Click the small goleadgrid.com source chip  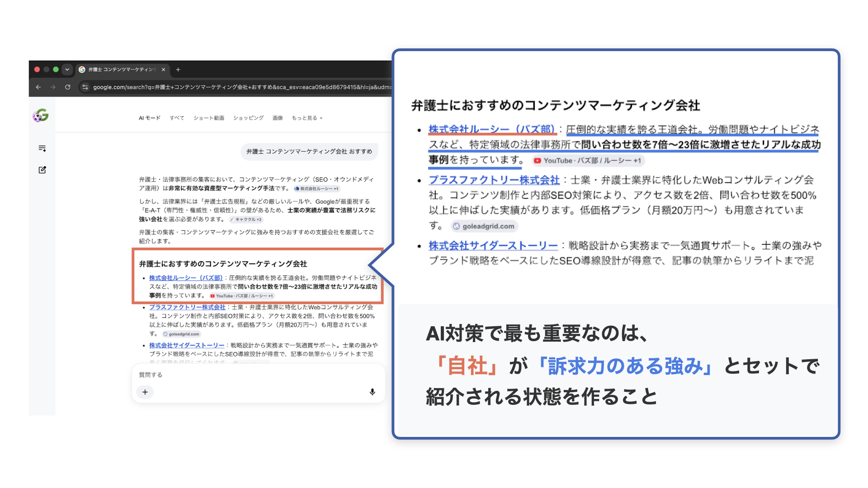(181, 334)
